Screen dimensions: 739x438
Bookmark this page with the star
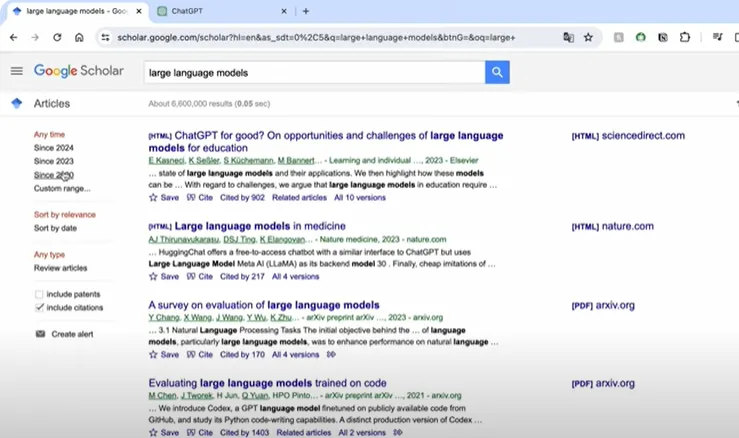pos(588,37)
